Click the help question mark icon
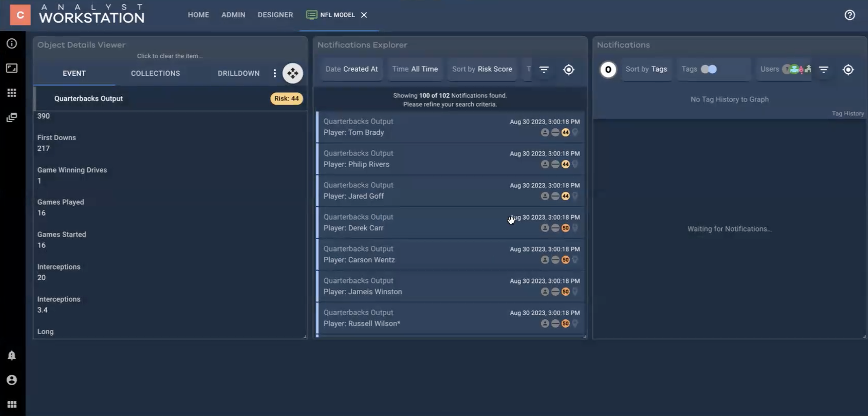Screen dimensions: 868x416 point(850,15)
